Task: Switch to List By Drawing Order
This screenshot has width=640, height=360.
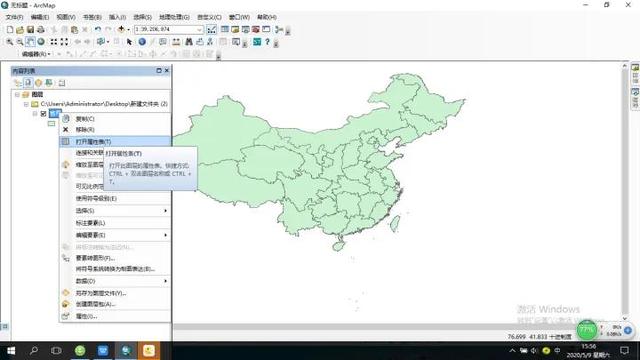Action: [18, 83]
